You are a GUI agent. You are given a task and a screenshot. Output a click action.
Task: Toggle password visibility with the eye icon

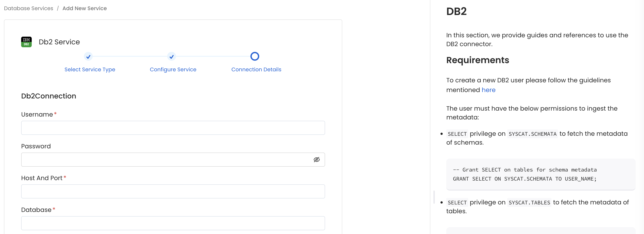pos(316,160)
